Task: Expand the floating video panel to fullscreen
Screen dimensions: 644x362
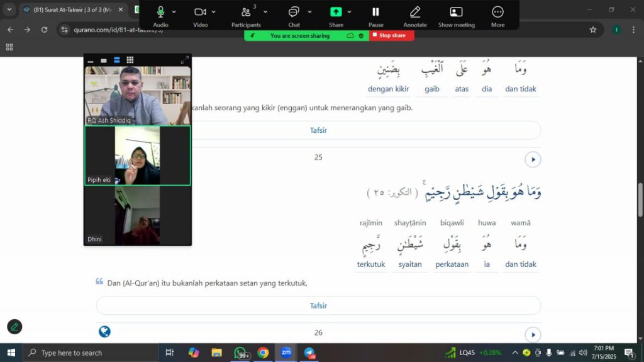Action: [x=184, y=60]
